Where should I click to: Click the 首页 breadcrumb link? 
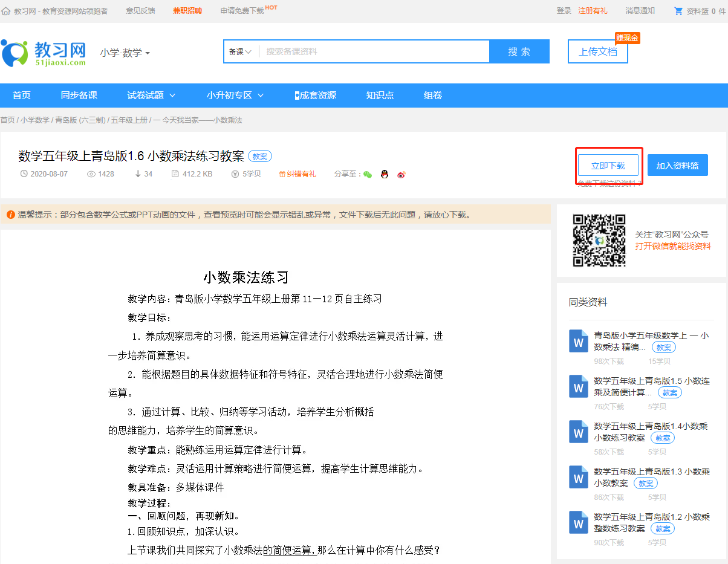[x=7, y=120]
